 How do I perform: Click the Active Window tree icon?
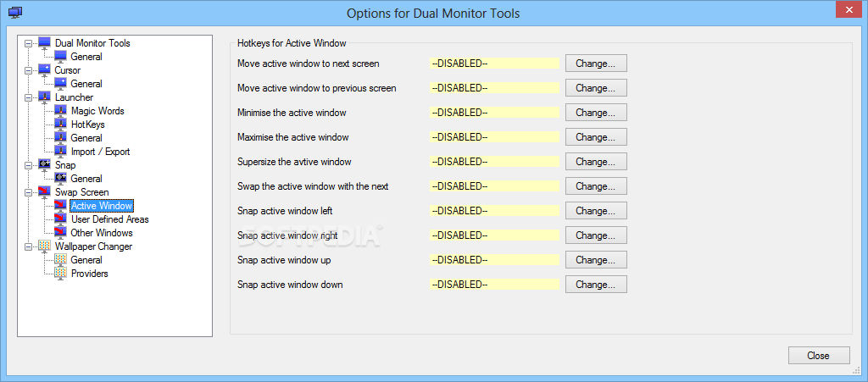tap(60, 206)
